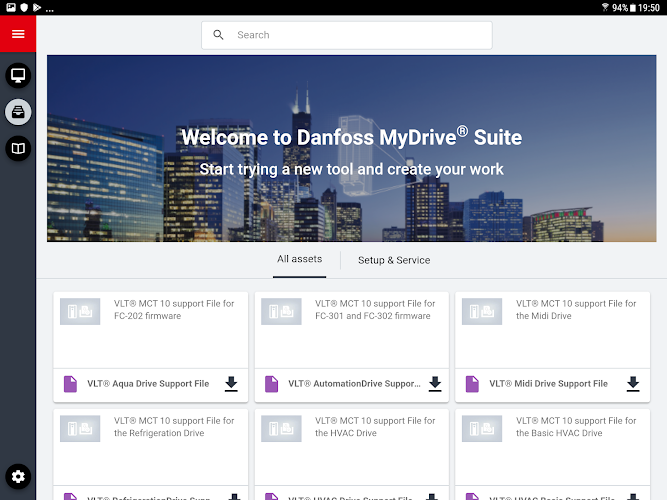Open thumbnail of FC-202 firmware card
Image resolution: width=667 pixels, height=500 pixels.
[80, 311]
